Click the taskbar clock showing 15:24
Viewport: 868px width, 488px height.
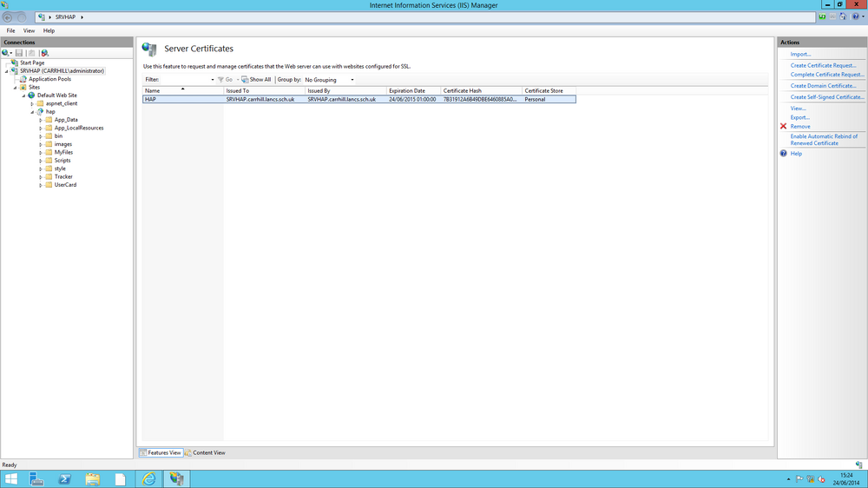click(x=846, y=479)
